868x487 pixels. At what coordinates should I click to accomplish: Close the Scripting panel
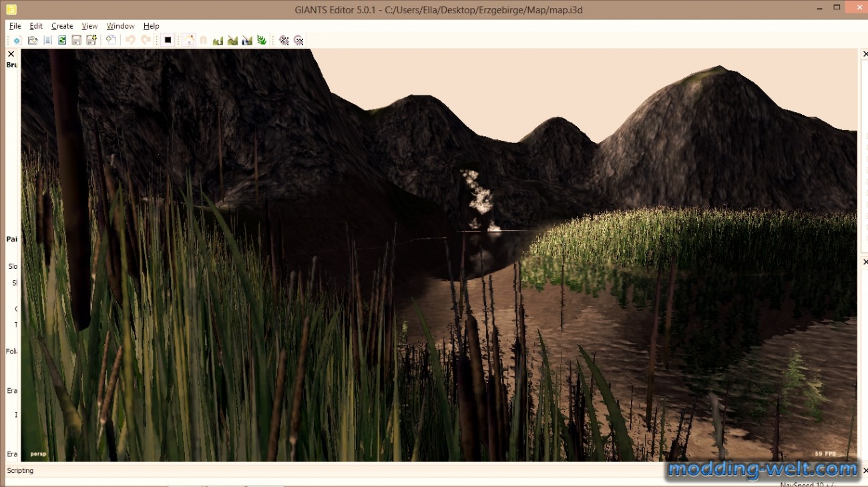click(x=865, y=471)
